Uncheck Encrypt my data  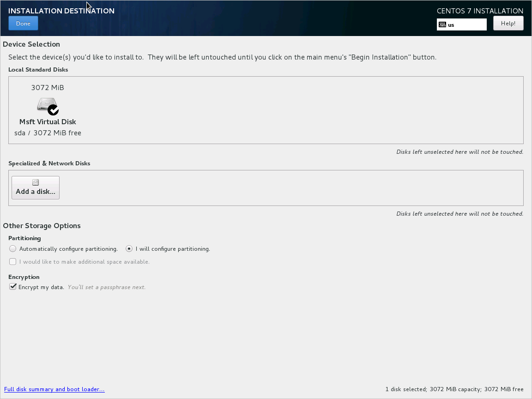click(12, 286)
